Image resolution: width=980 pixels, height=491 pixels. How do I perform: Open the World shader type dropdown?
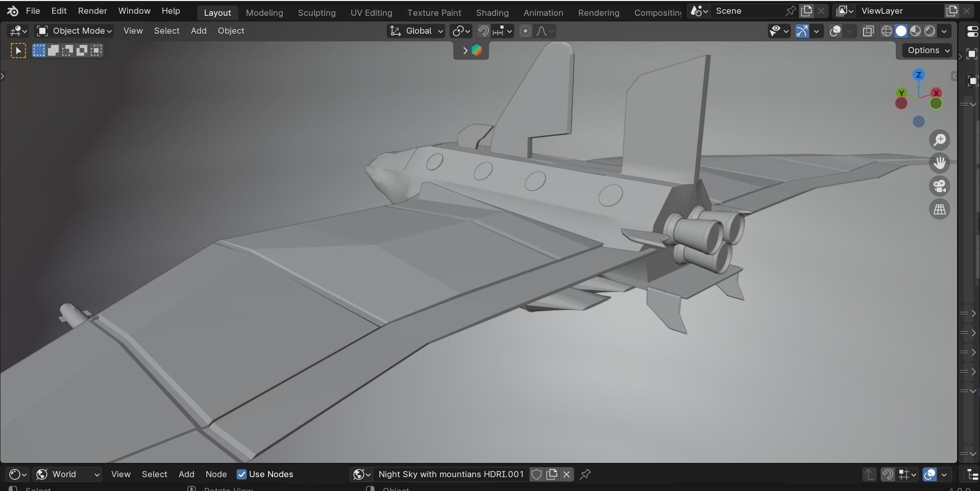click(x=67, y=474)
